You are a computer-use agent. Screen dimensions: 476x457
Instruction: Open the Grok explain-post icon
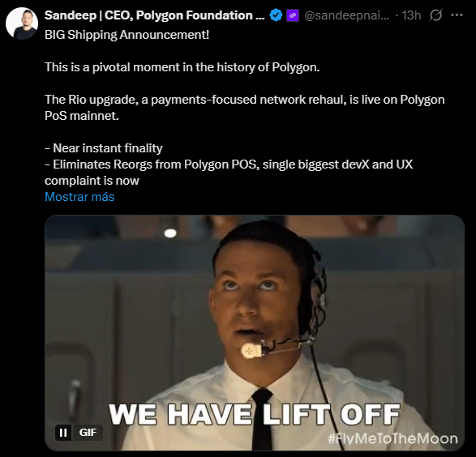coord(435,15)
